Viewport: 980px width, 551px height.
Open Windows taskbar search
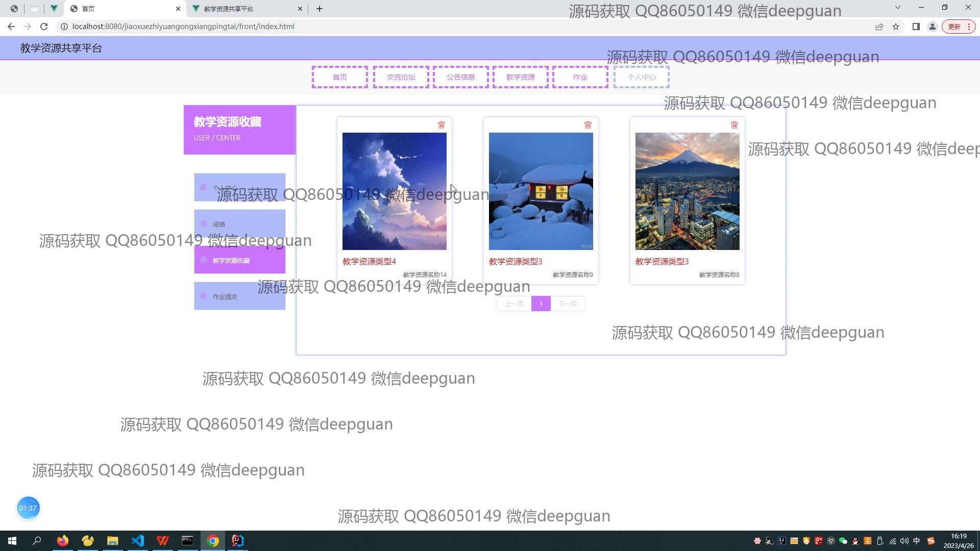[x=37, y=541]
